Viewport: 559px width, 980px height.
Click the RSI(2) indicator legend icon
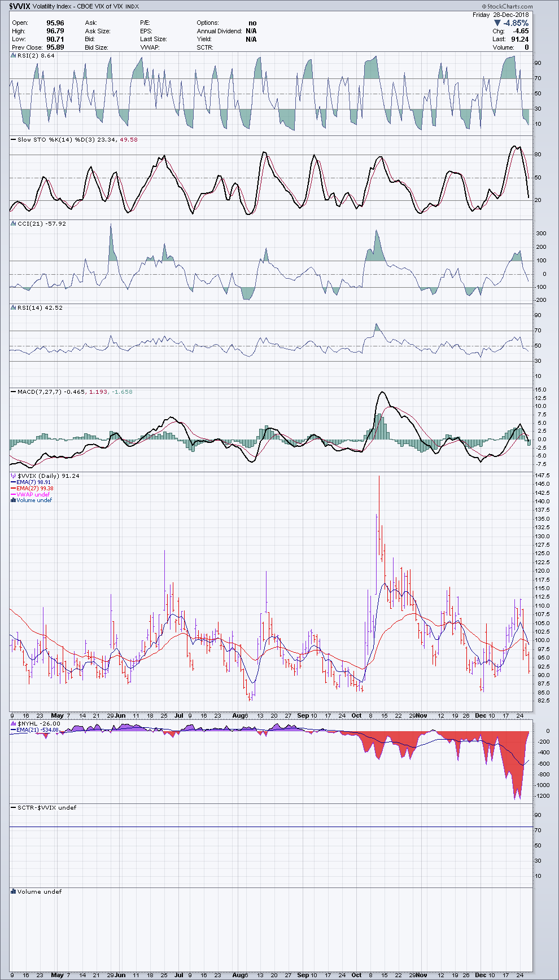(x=14, y=56)
